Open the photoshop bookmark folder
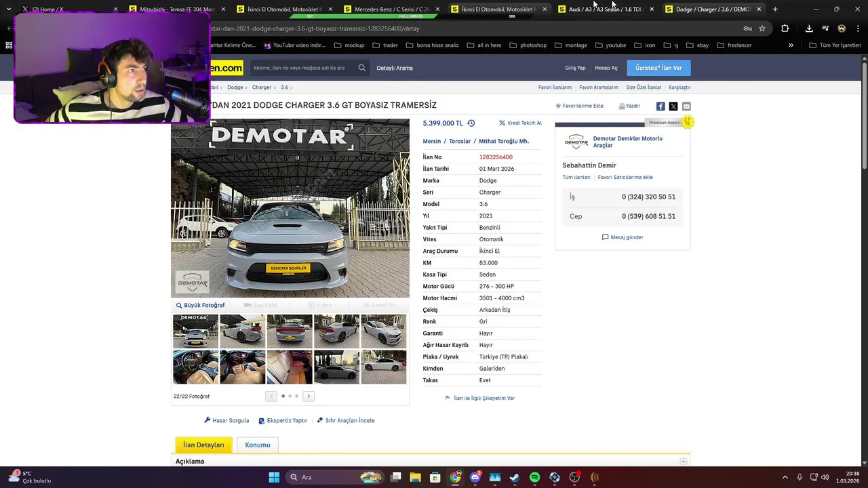Image resolution: width=868 pixels, height=488 pixels. 527,45
